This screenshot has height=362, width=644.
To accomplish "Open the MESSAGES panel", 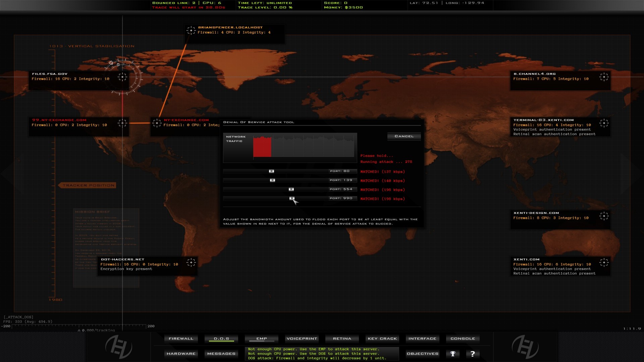I will pyautogui.click(x=221, y=354).
